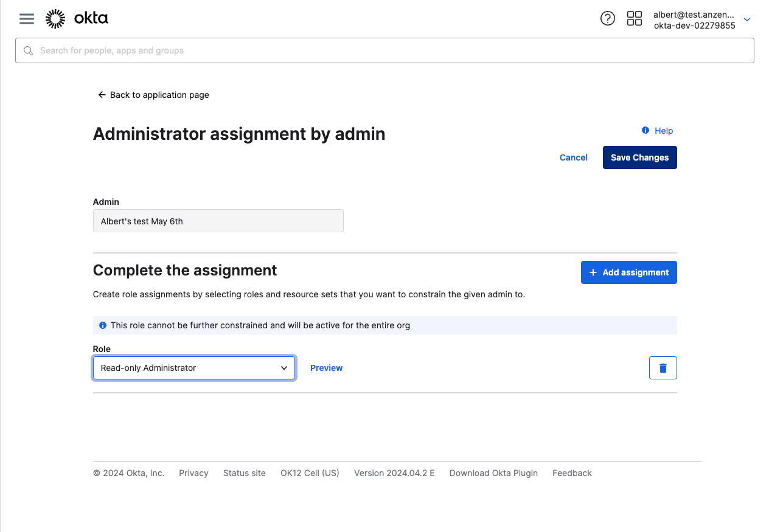The image size is (769, 532).
Task: Click the Admin name field
Action: [x=218, y=221]
